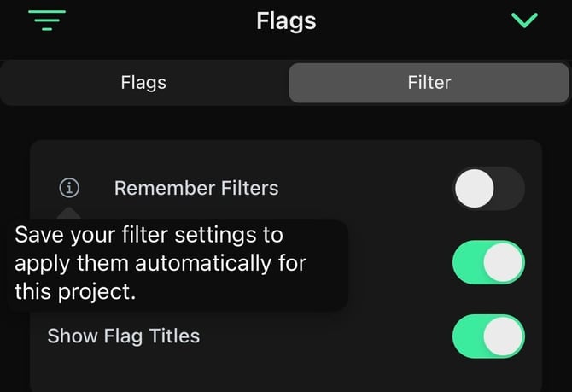Click the tooltip line reading 'this project.'
The image size is (572, 392).
[x=75, y=291]
